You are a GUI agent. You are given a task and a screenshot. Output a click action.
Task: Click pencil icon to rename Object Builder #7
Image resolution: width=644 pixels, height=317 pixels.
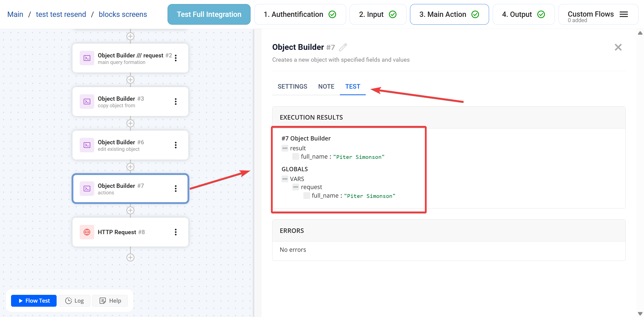click(x=343, y=47)
